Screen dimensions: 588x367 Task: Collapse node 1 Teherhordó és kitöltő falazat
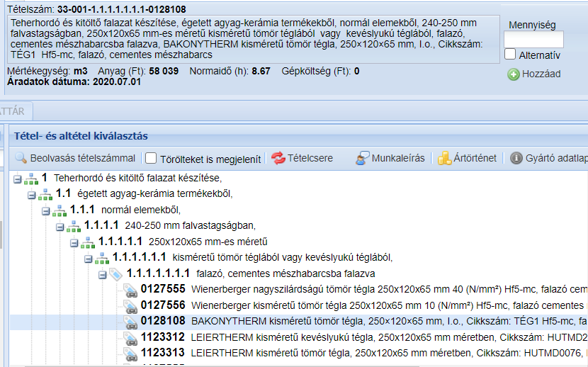click(18, 178)
